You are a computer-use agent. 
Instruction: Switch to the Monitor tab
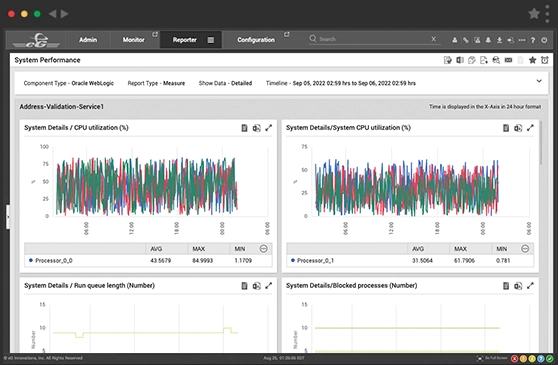pyautogui.click(x=133, y=40)
